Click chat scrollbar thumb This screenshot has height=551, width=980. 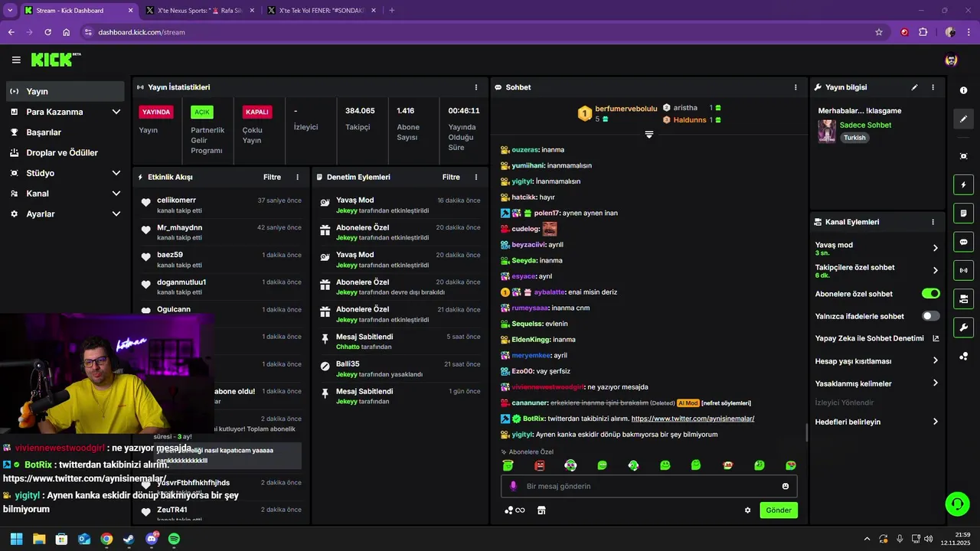(x=807, y=432)
